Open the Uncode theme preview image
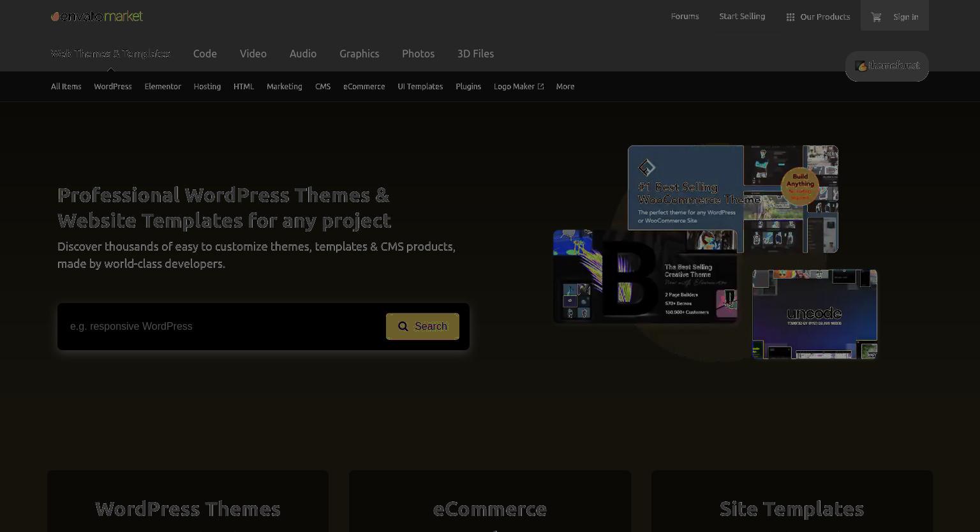The width and height of the screenshot is (980, 532). click(x=815, y=314)
